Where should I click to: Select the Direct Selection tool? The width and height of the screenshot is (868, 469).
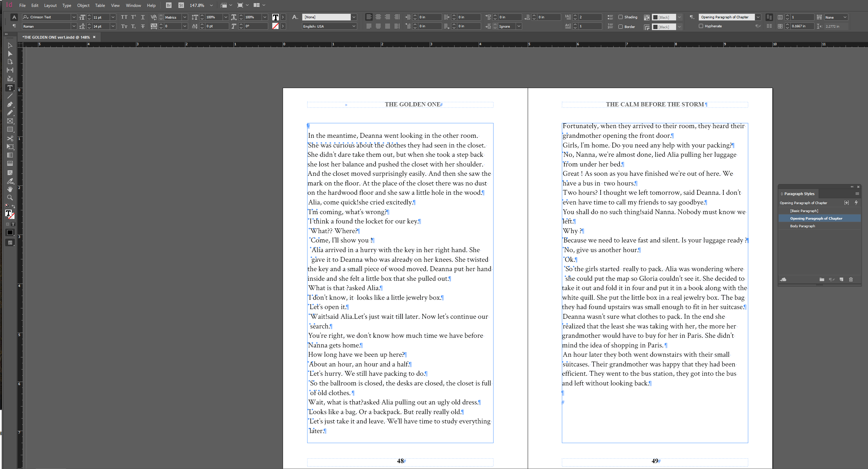coord(10,54)
